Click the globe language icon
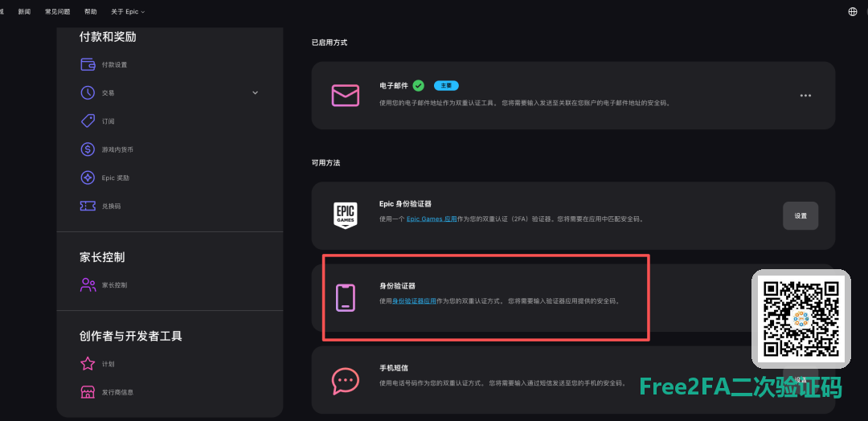This screenshot has height=421, width=868. pos(853,11)
